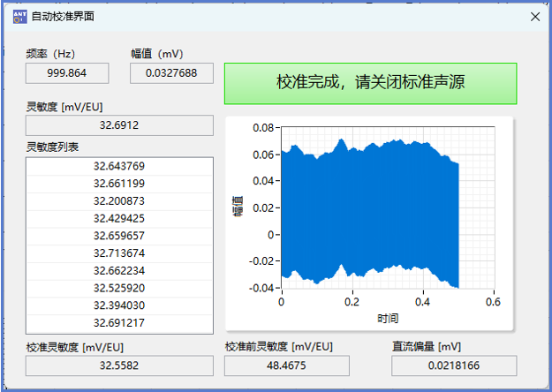Image resolution: width=552 pixels, height=392 pixels.
Task: Select list entry 32.643769
Action: click(119, 166)
